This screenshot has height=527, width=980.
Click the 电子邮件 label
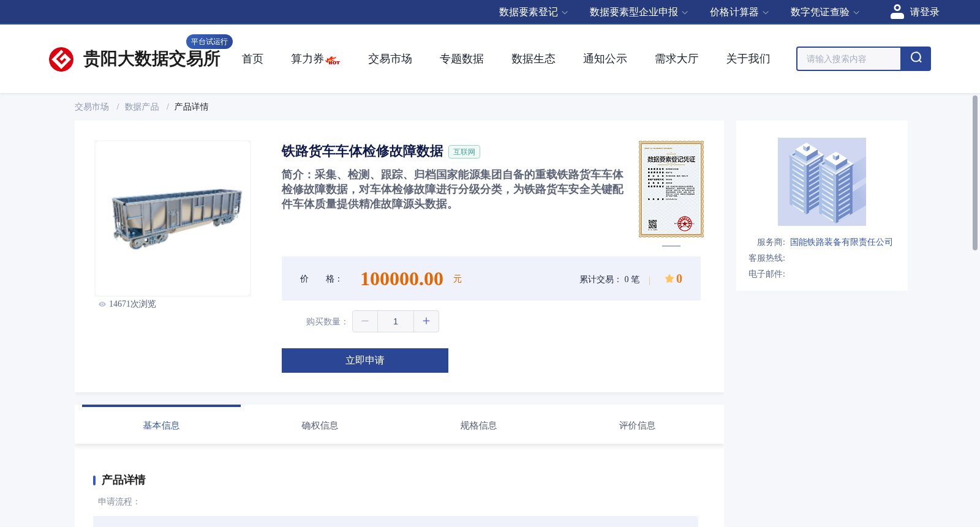pyautogui.click(x=767, y=274)
